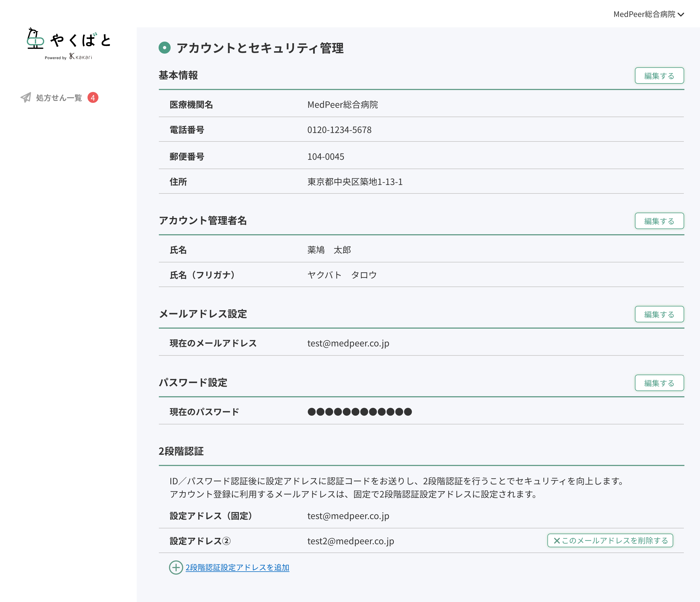Click the second address test2@medpeer.co.jp
The height and width of the screenshot is (602, 700).
tap(350, 541)
